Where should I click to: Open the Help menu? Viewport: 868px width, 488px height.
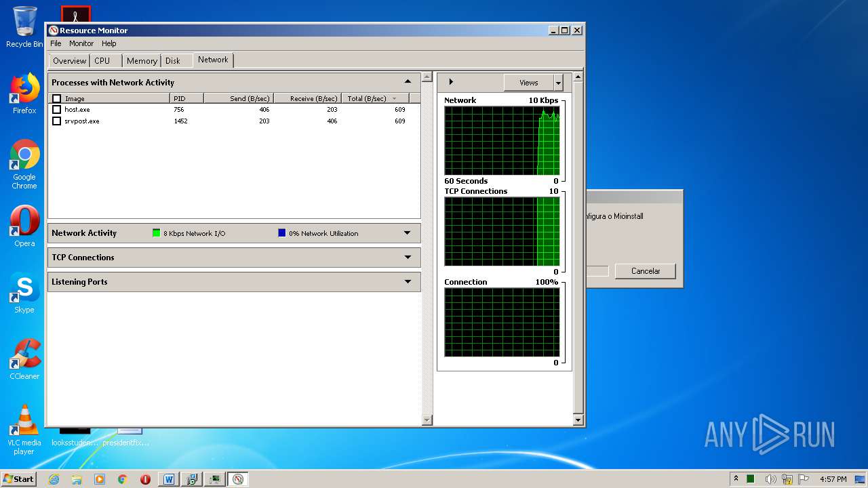point(109,43)
